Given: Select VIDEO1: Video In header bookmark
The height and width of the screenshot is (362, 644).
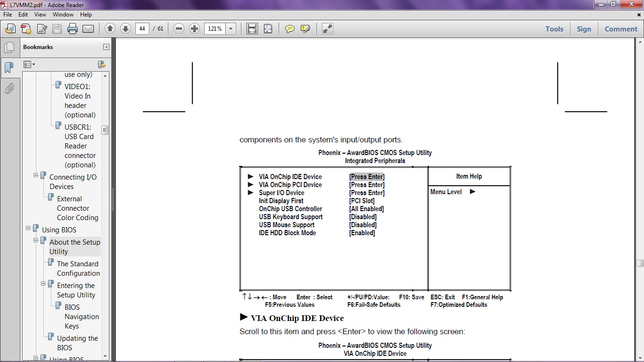Looking at the screenshot, I should (80, 101).
